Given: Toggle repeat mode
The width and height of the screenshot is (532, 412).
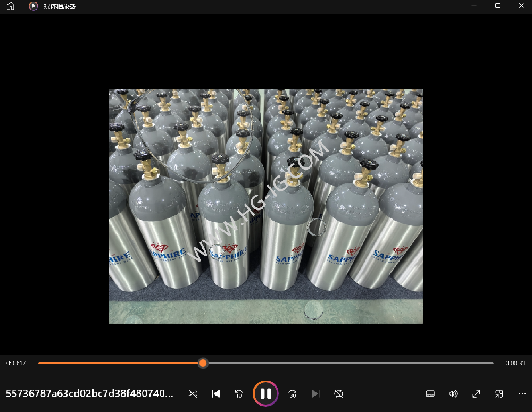Looking at the screenshot, I should (x=339, y=394).
